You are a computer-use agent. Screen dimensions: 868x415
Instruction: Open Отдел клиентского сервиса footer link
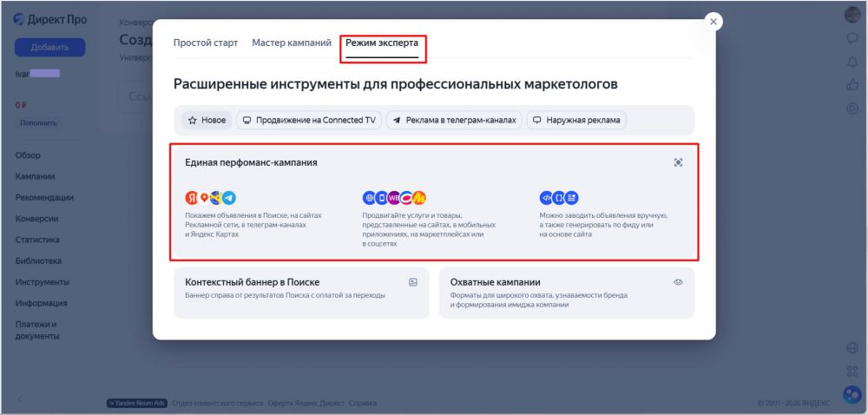(x=218, y=403)
